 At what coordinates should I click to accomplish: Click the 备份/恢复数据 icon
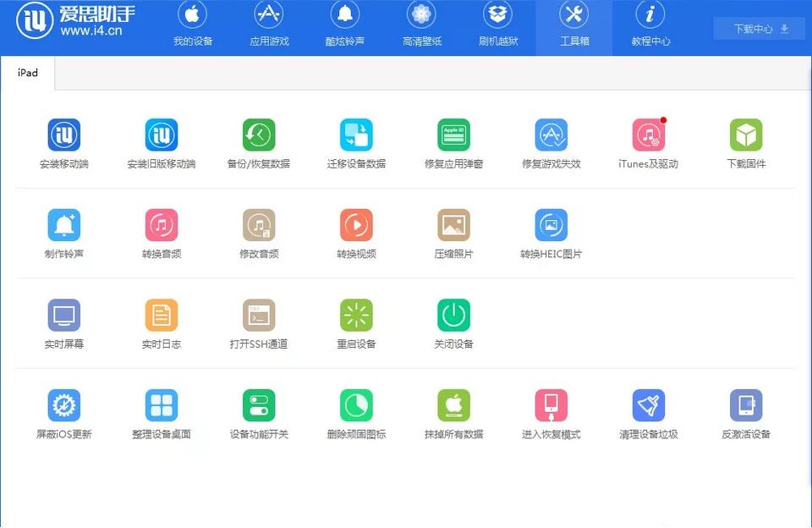coord(259,135)
